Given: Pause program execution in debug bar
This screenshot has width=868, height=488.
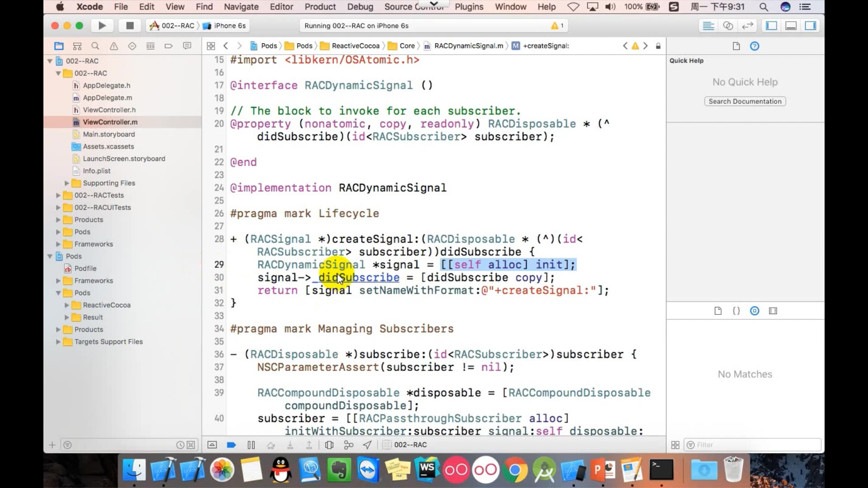Looking at the screenshot, I should (x=251, y=445).
